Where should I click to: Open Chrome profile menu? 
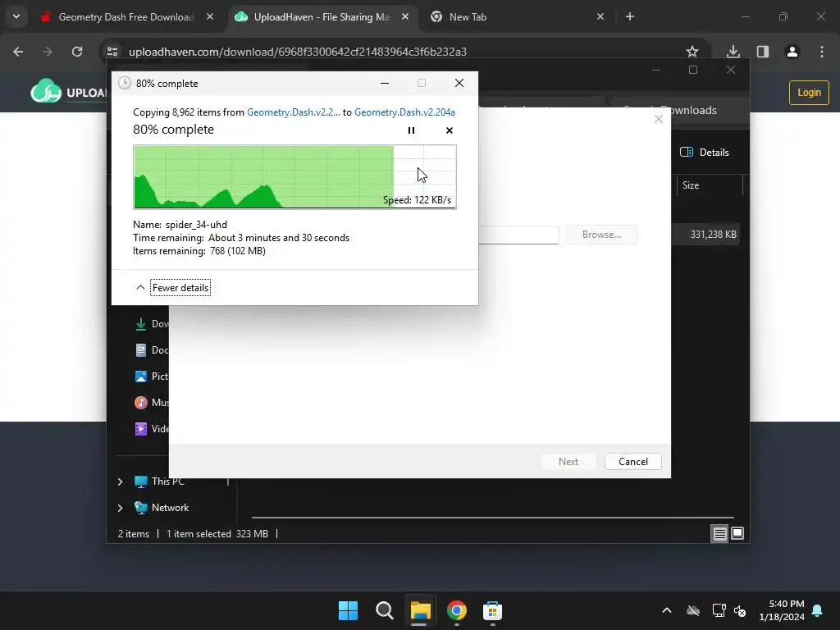click(792, 52)
